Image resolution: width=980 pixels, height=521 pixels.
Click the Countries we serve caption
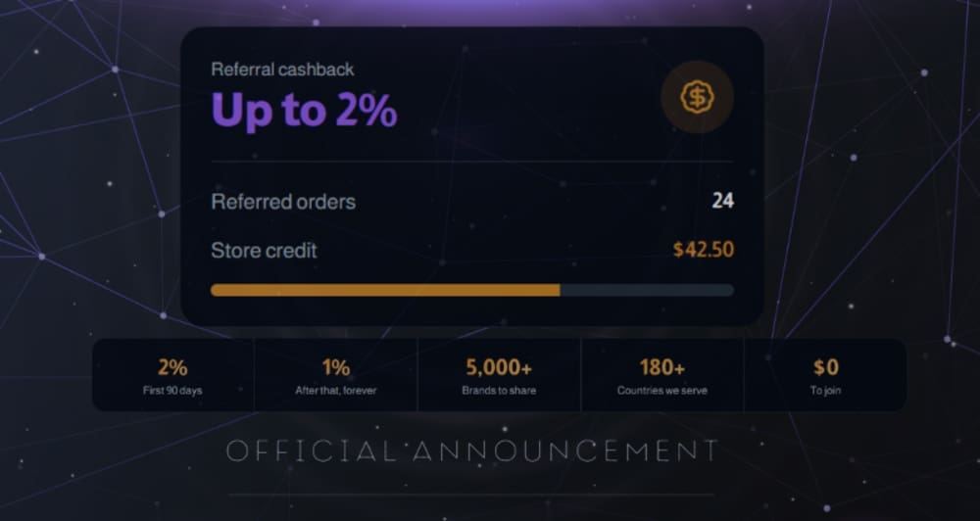[662, 391]
